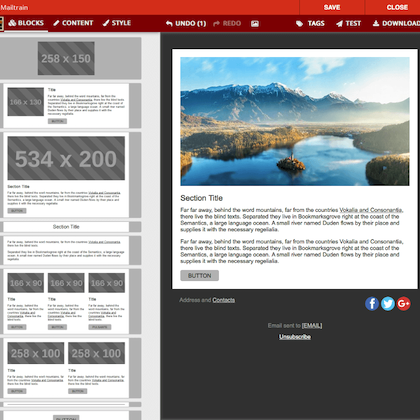The height and width of the screenshot is (420, 420).
Task: Click the Facebook social icon
Action: click(x=372, y=304)
